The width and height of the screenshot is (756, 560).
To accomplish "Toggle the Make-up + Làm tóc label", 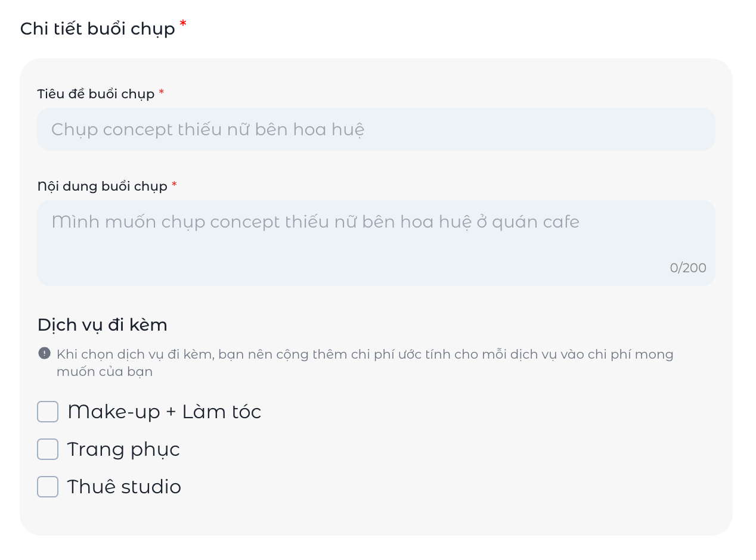I will [x=163, y=412].
